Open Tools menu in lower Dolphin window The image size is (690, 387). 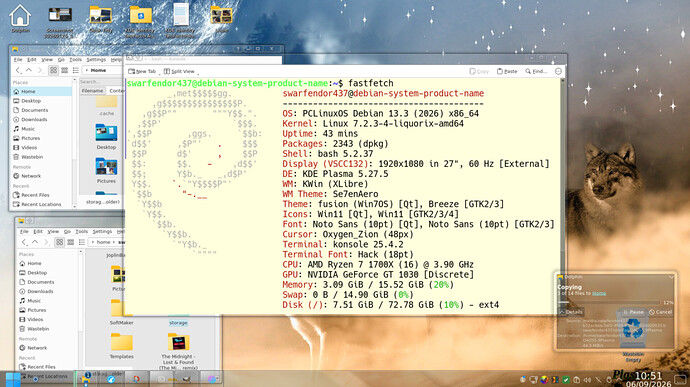[81, 232]
